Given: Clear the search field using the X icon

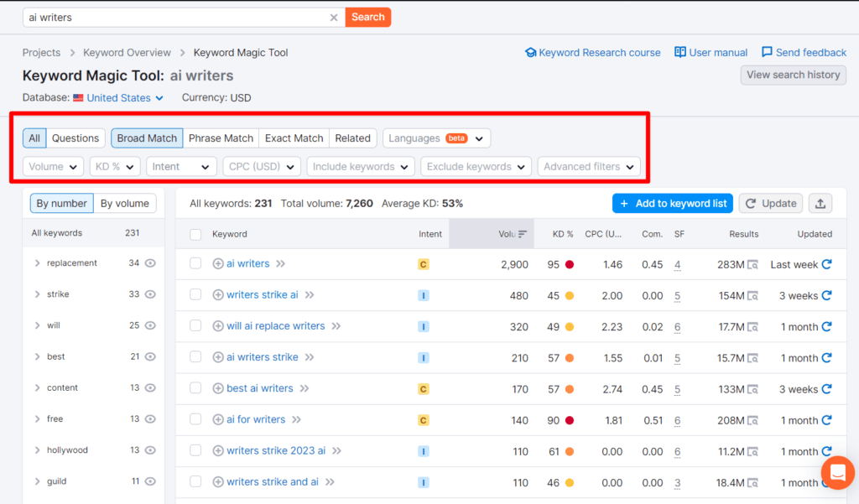Looking at the screenshot, I should pos(334,17).
